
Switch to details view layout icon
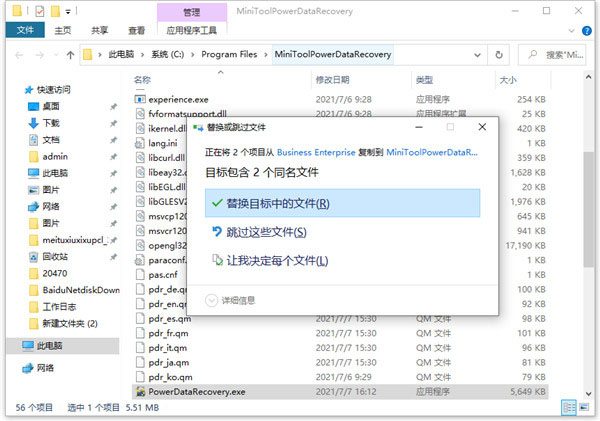point(569,407)
